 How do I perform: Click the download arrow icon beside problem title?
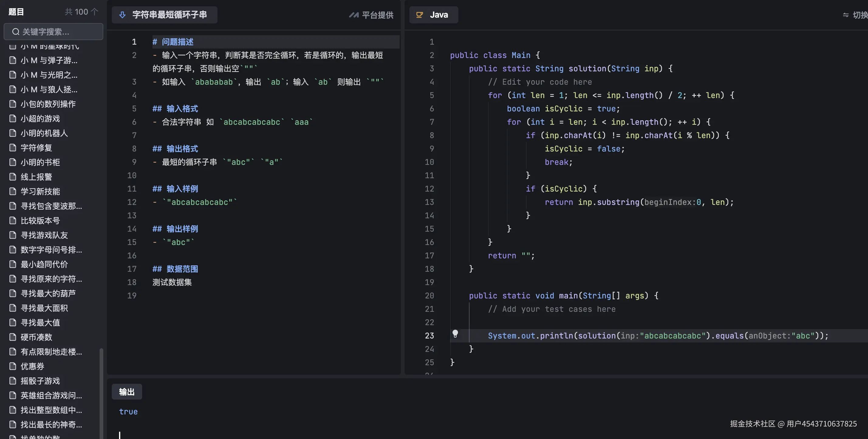[x=122, y=15]
